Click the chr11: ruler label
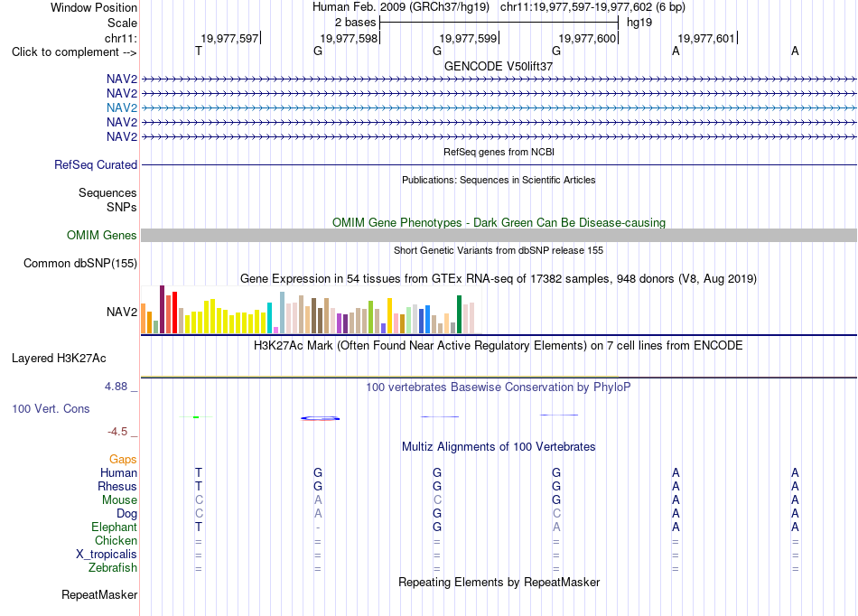Screen dimensions: 858x616 [x=120, y=38]
